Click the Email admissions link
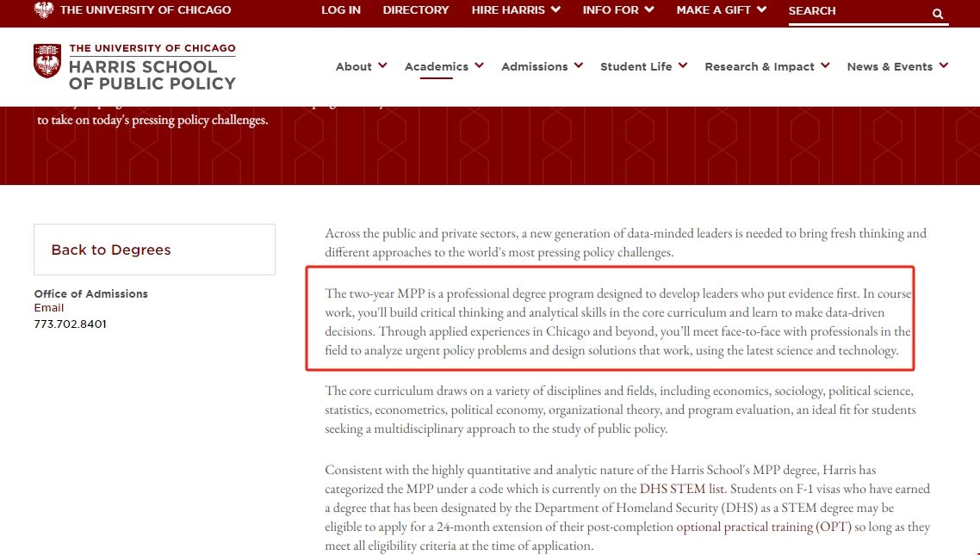 [x=49, y=307]
